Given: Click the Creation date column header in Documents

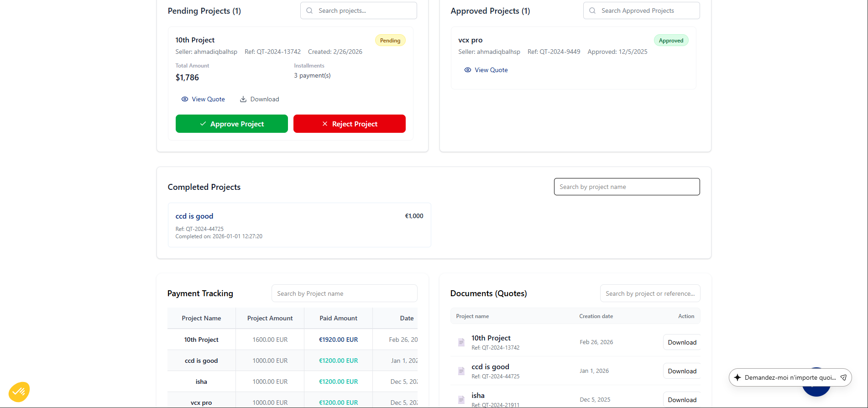Looking at the screenshot, I should [596, 316].
